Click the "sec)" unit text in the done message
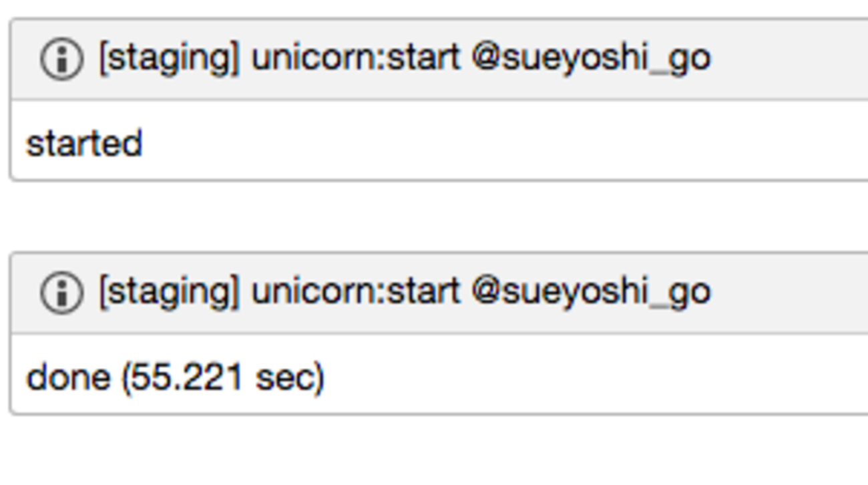Viewport: 868px width, 485px height. [290, 378]
